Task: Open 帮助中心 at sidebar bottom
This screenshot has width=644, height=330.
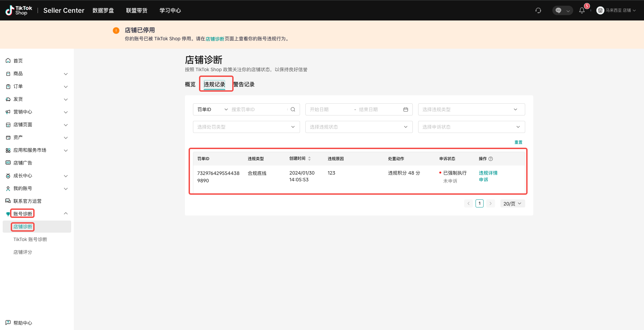Action: (x=22, y=323)
